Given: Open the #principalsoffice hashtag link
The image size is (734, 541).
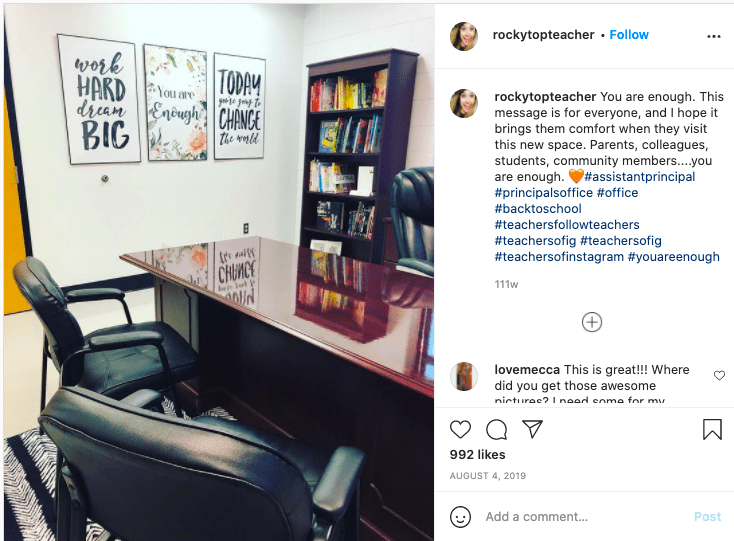Looking at the screenshot, I should (543, 192).
